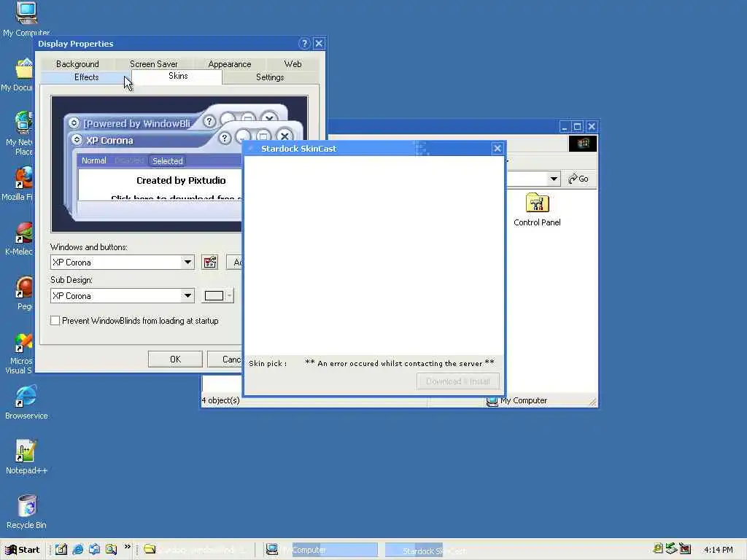This screenshot has height=560, width=747.
Task: Click the Normal tab in skin preview
Action: pyautogui.click(x=93, y=160)
